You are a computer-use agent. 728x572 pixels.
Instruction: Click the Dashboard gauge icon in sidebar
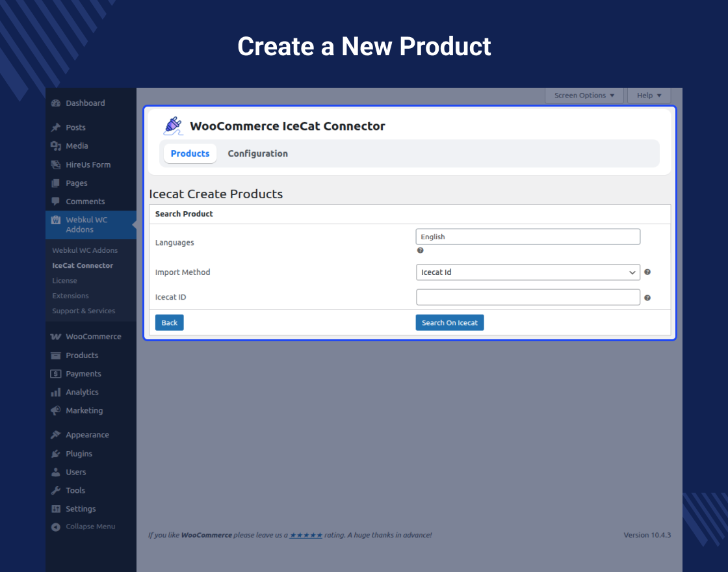pyautogui.click(x=56, y=103)
